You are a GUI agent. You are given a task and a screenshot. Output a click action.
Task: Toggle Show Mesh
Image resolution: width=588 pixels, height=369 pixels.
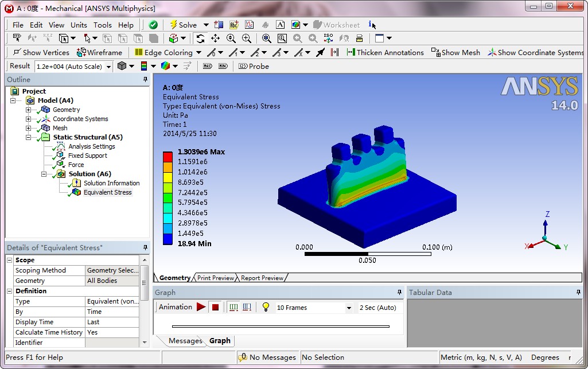point(455,52)
